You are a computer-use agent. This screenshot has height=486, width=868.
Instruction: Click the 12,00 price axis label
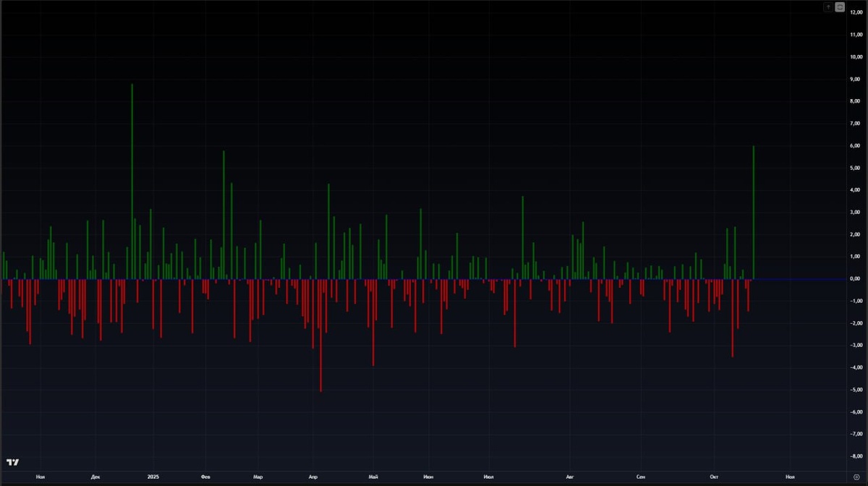click(x=855, y=12)
